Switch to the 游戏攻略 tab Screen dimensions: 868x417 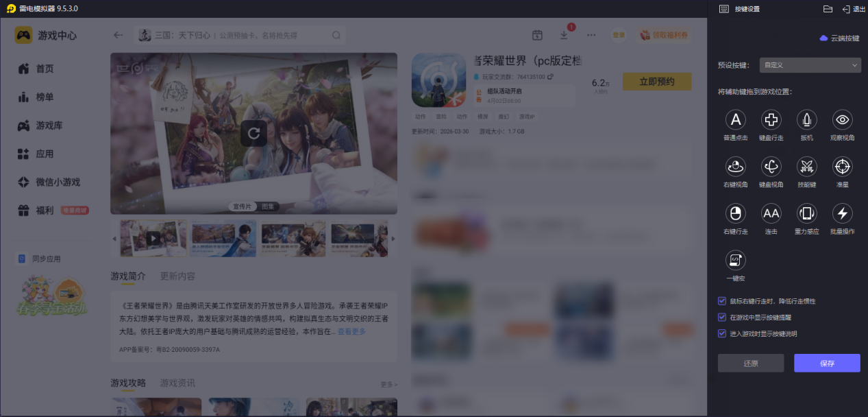pos(128,383)
